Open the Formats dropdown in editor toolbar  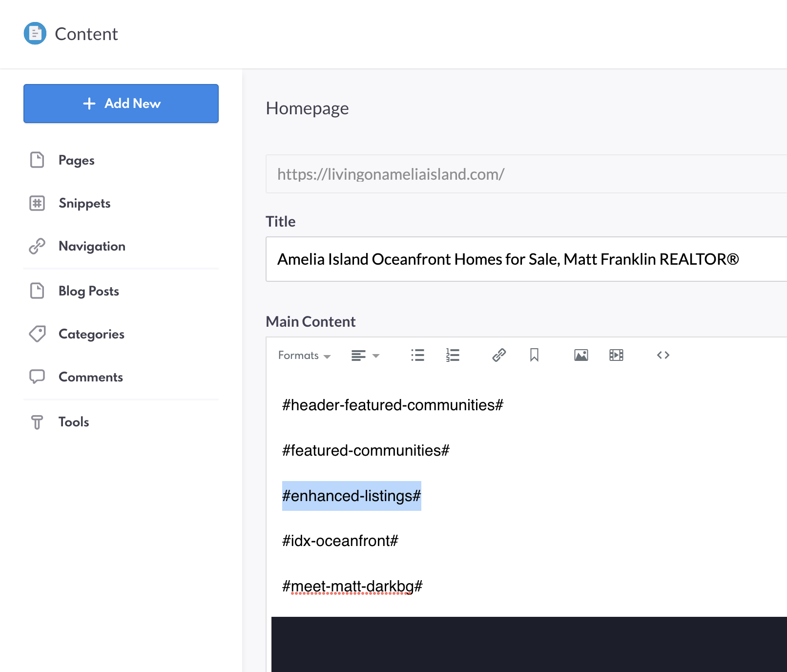click(304, 356)
